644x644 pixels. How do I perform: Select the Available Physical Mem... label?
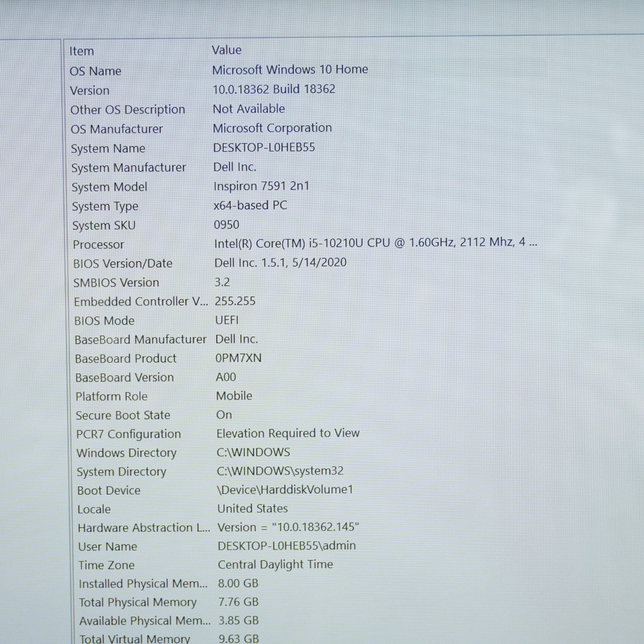tap(145, 621)
